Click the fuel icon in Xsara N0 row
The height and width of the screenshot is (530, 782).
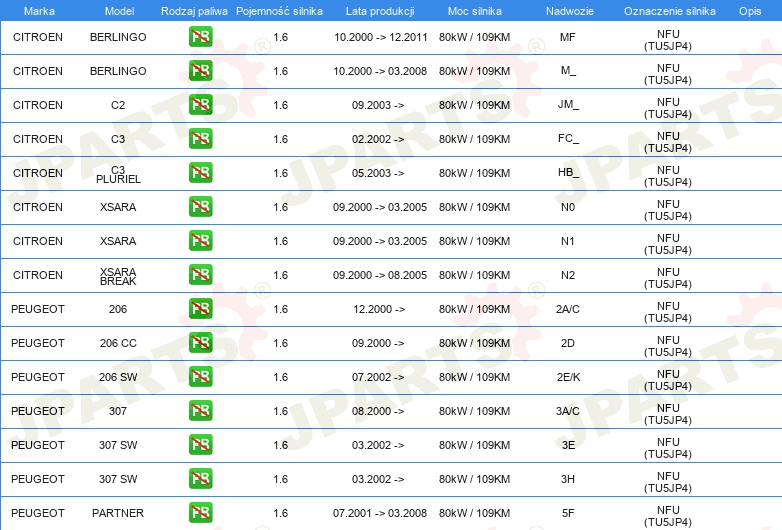point(200,206)
